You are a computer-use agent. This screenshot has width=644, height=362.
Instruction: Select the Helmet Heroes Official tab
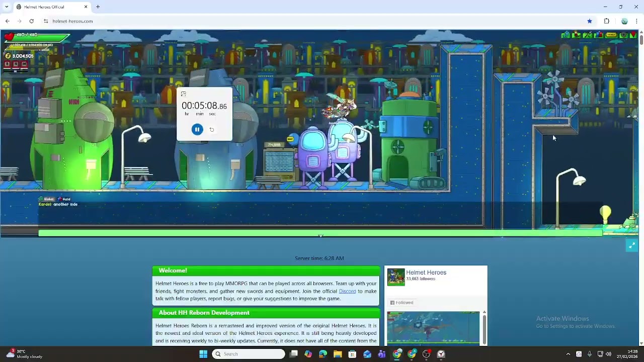[x=52, y=7]
